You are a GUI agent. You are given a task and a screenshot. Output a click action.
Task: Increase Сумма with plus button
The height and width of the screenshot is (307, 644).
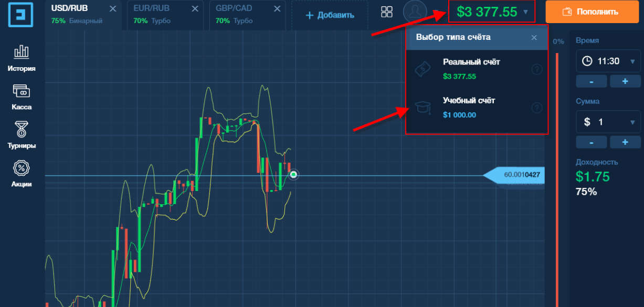tap(625, 142)
